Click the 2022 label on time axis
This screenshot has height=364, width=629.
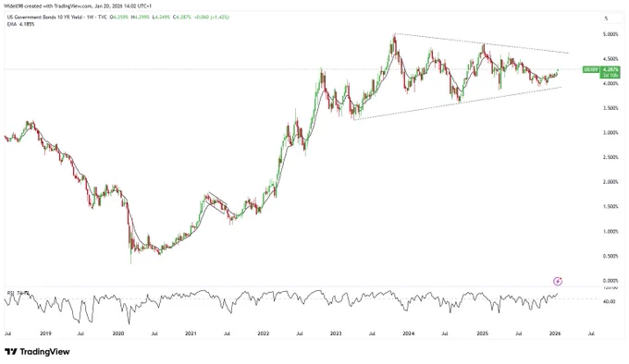click(x=263, y=334)
